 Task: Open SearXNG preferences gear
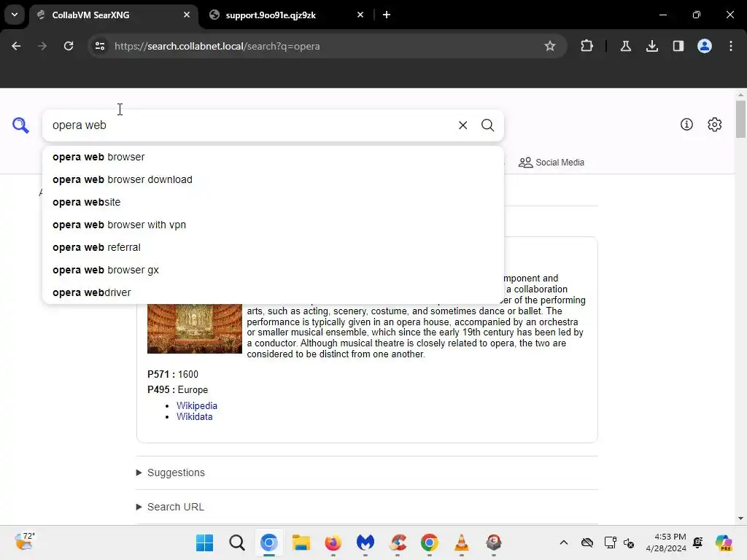point(714,124)
